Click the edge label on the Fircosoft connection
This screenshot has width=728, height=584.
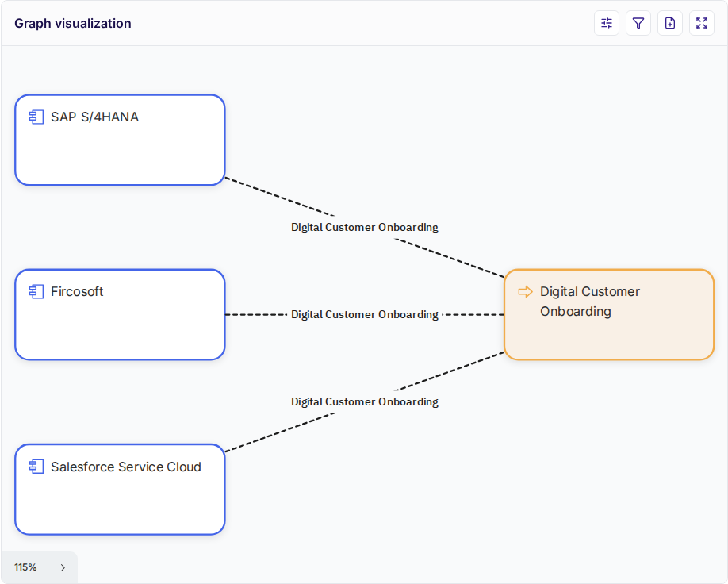pyautogui.click(x=365, y=314)
